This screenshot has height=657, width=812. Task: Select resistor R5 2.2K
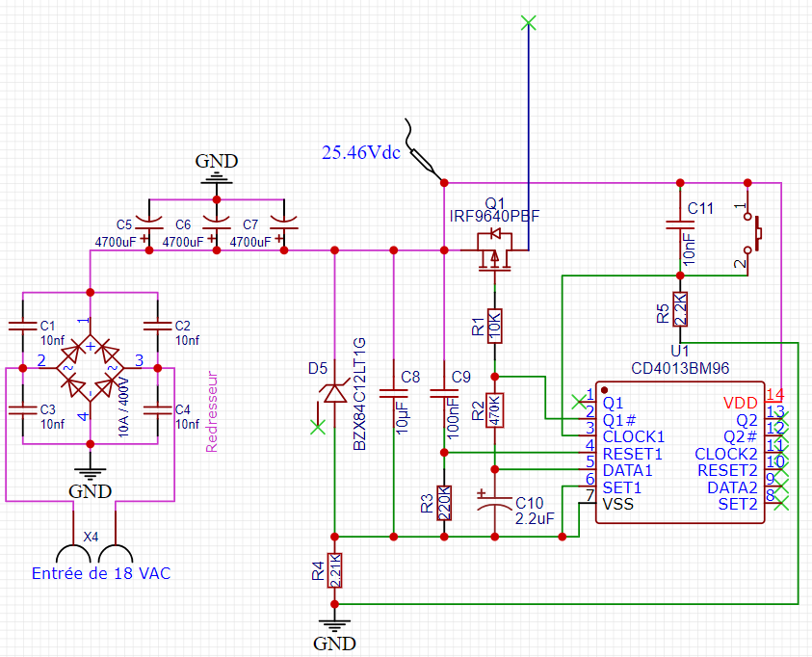click(680, 309)
